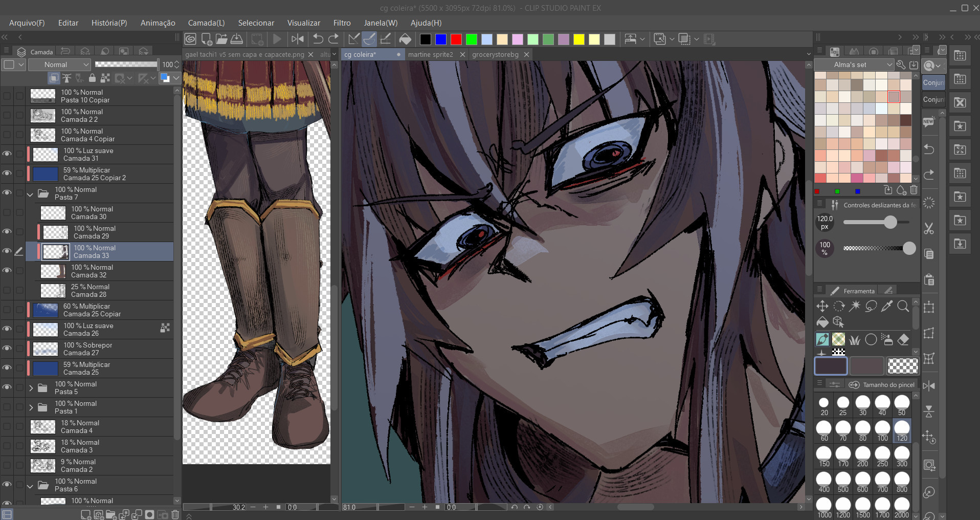Open the Normal blending mode dropdown
The image size is (980, 520).
click(x=60, y=64)
